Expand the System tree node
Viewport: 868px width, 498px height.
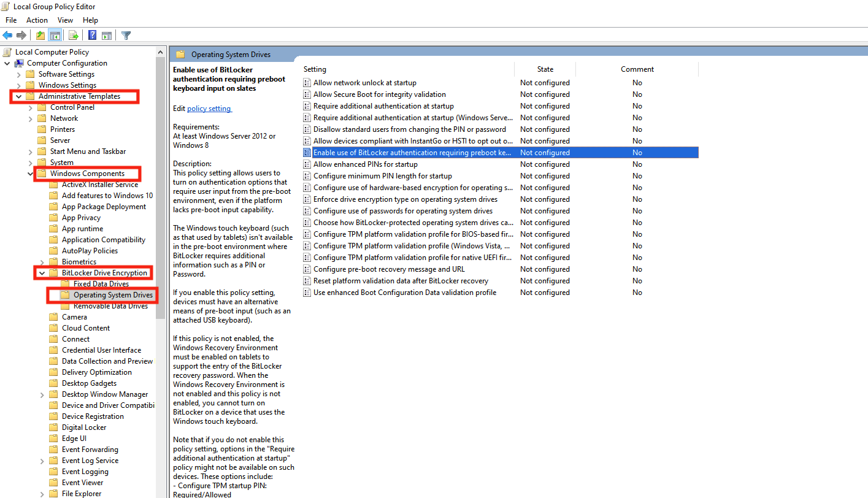30,163
